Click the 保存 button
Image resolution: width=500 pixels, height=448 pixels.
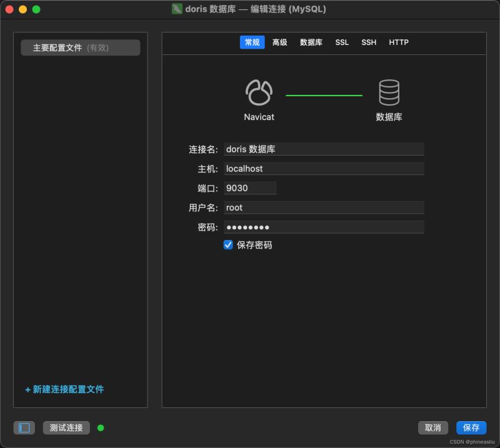(471, 427)
